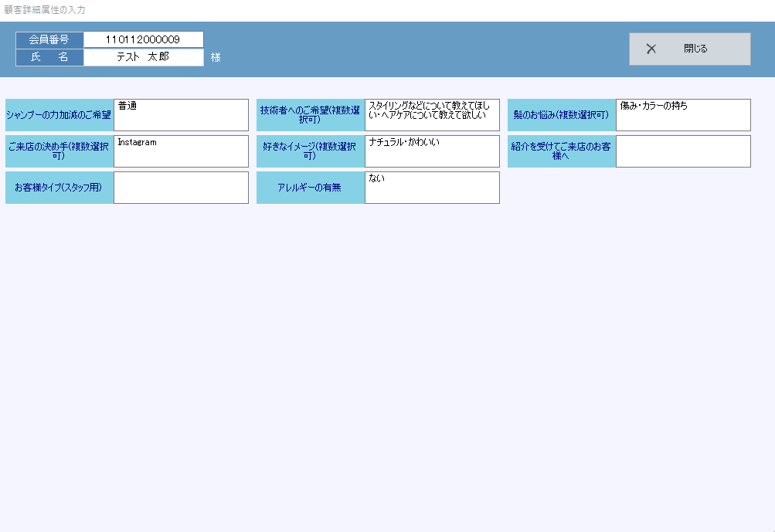This screenshot has width=775, height=532.
Task: Click the ご来店の決め手 field containing Instagram
Action: (181, 151)
